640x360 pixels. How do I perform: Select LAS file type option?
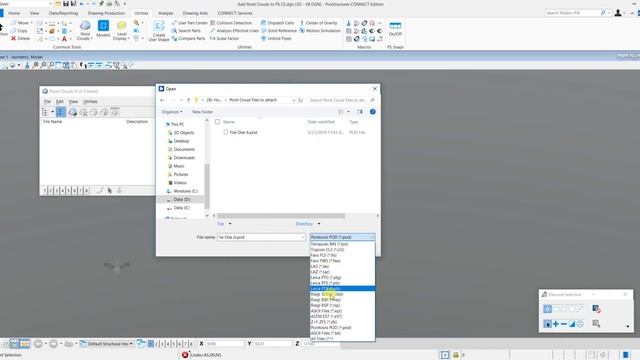[x=342, y=266]
